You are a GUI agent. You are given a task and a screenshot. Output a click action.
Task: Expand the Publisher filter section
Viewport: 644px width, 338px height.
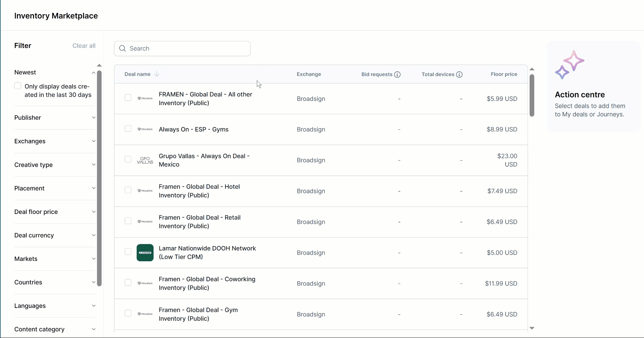[x=55, y=118]
